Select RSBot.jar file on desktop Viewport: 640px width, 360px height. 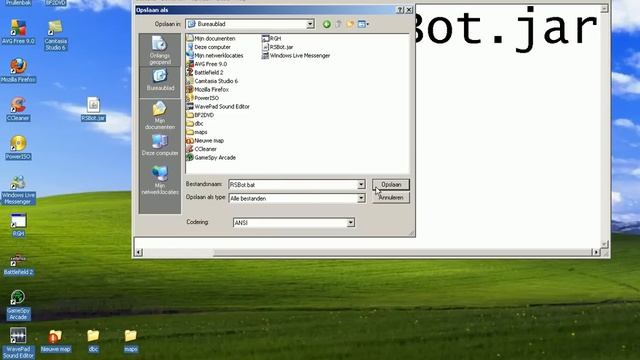[x=93, y=109]
